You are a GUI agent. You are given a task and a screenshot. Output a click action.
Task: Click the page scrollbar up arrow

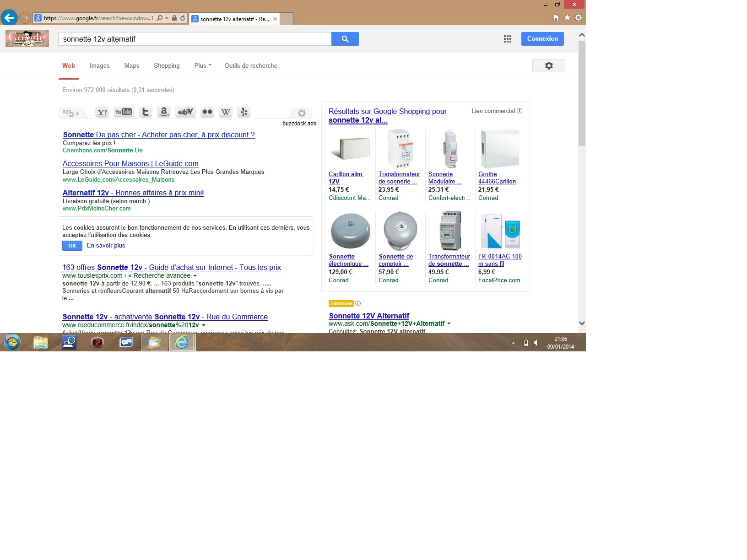pyautogui.click(x=582, y=35)
